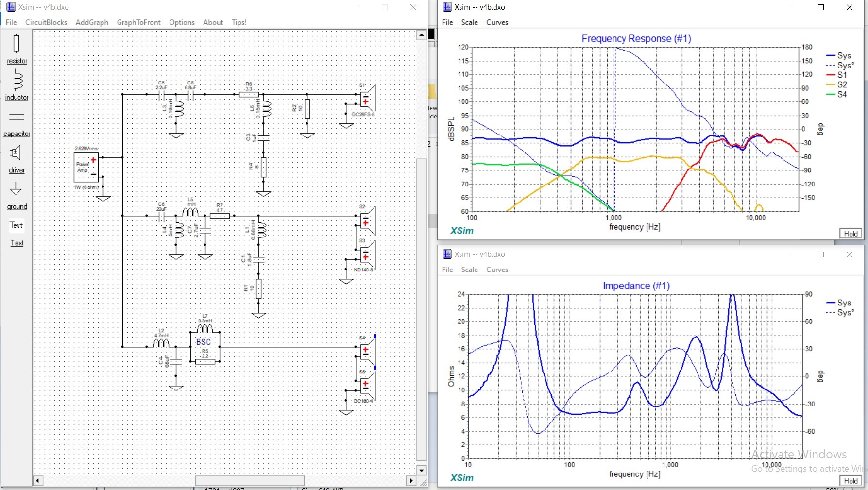This screenshot has width=868, height=490.
Task: Select capacitor C8 6.8uF in the schematic
Action: 190,94
